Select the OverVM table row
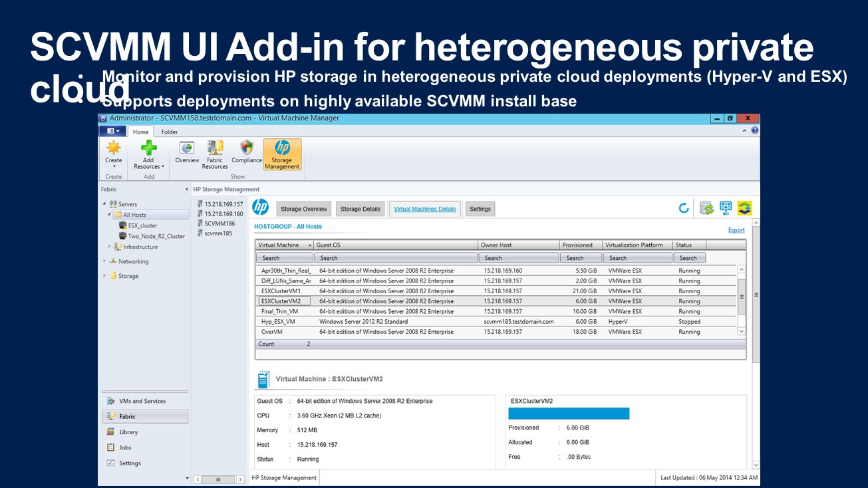 [x=497, y=332]
